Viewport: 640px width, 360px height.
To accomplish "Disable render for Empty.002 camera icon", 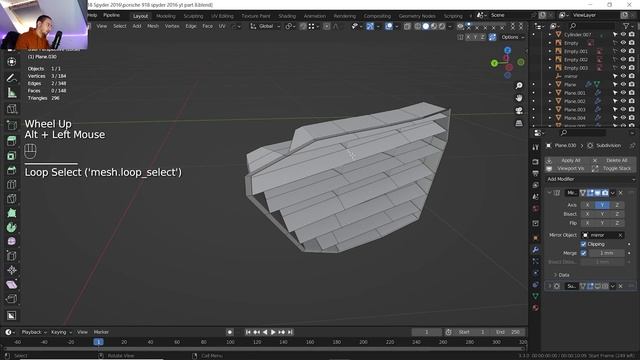I will coord(631,60).
